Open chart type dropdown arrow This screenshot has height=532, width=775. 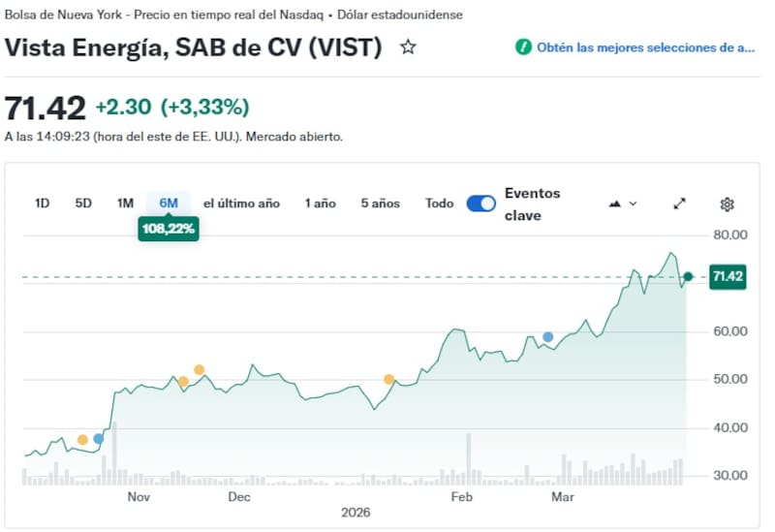[634, 203]
